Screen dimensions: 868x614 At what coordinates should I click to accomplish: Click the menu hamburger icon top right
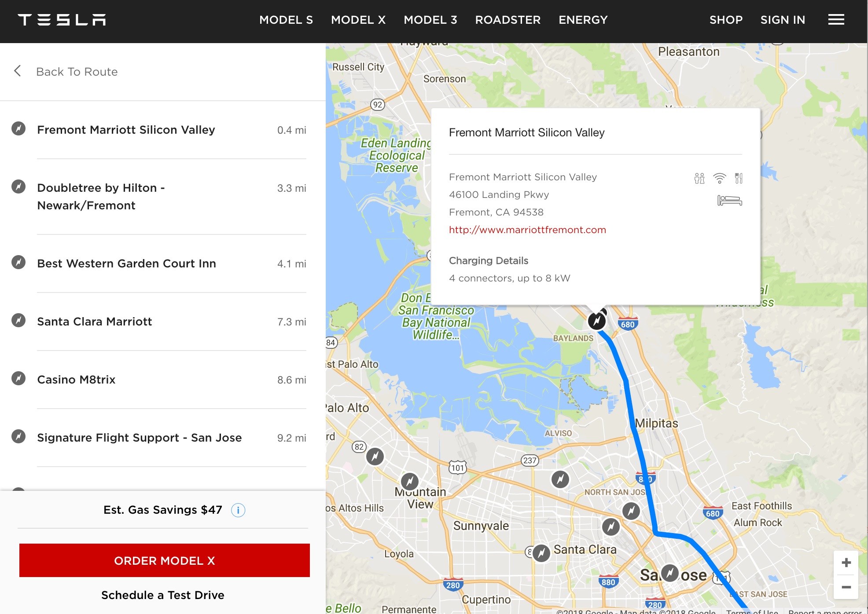[x=836, y=20]
